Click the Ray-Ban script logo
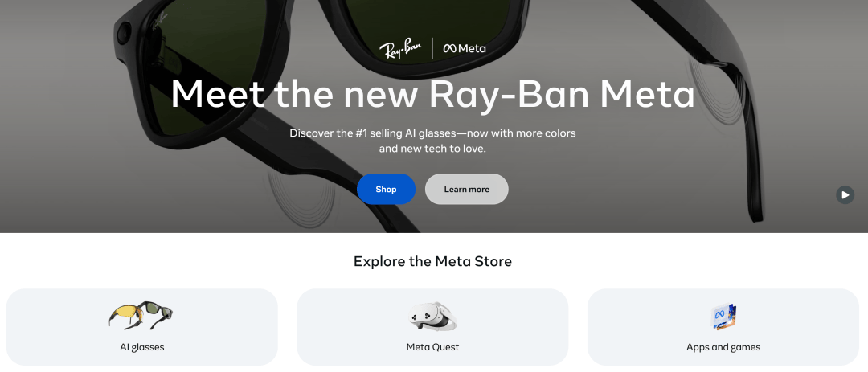This screenshot has width=868, height=372. click(400, 48)
